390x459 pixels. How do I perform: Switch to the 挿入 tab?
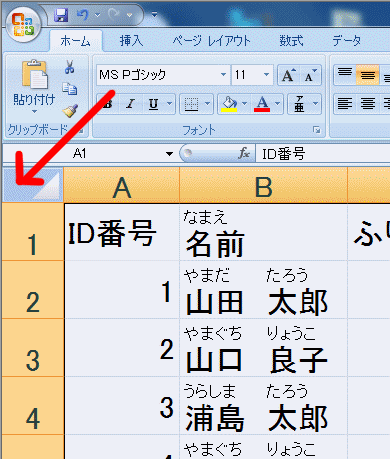[x=131, y=41]
